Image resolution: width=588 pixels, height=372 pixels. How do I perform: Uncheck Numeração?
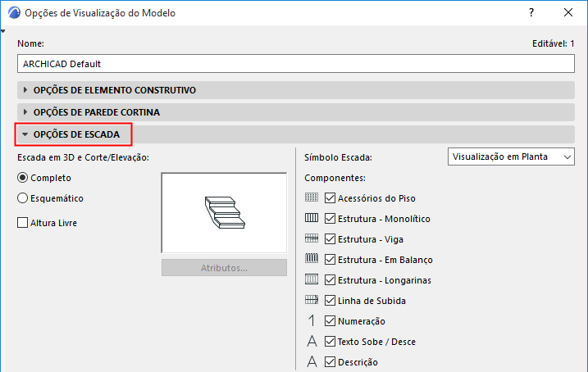(x=330, y=320)
